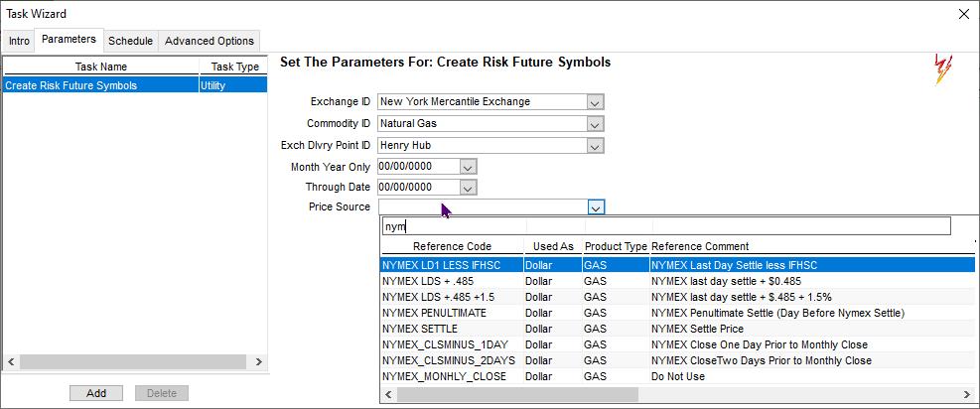Screen dimensions: 980x409
Task: Click the lightning bolt icon
Action: (x=942, y=69)
